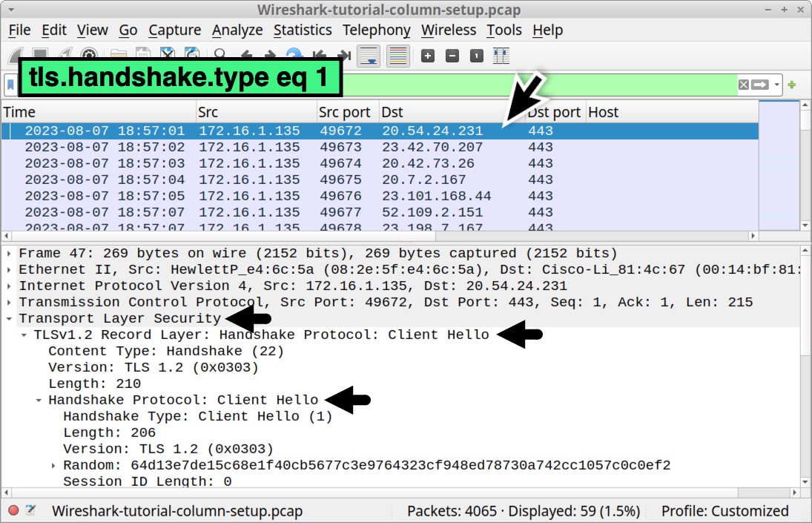812x523 pixels.
Task: Open capture options gear icon
Action: 89,54
